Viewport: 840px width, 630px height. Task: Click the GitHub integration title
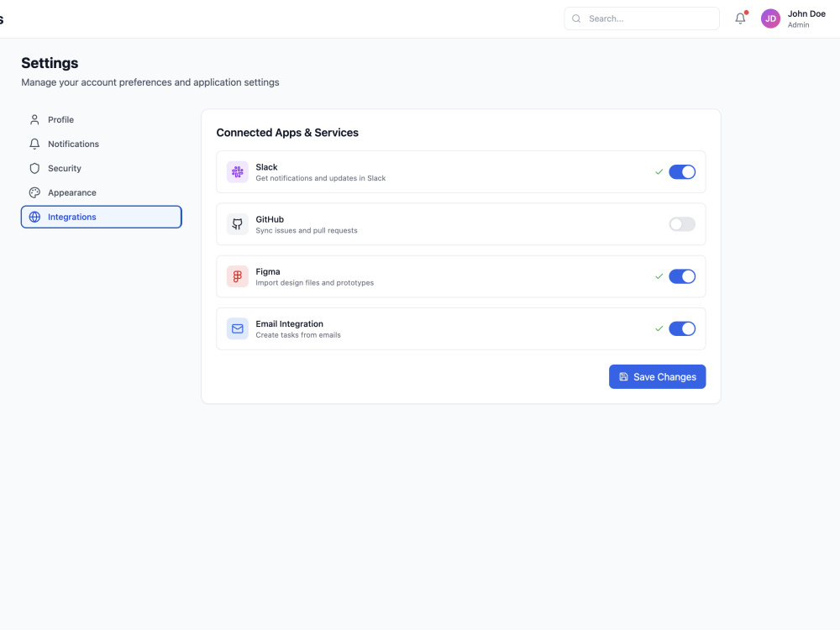pos(270,219)
